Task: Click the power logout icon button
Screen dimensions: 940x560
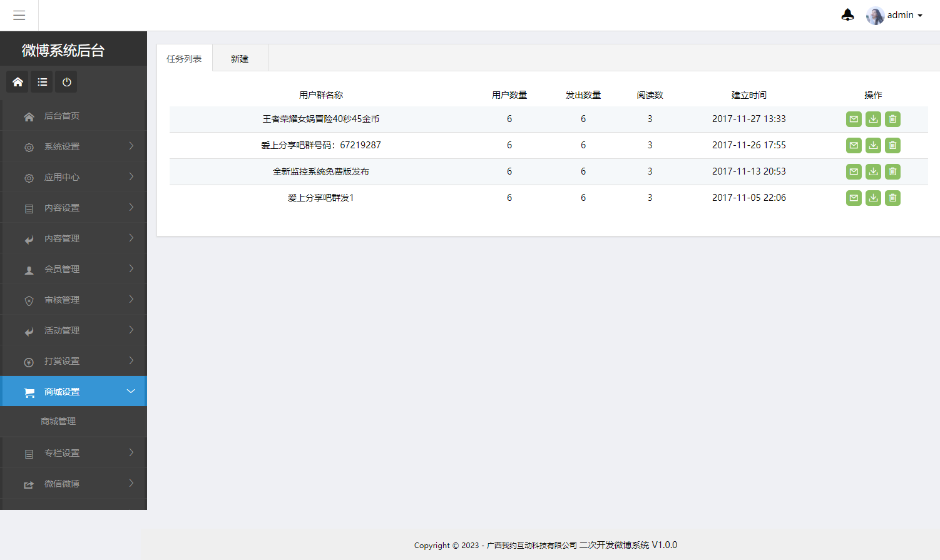Action: click(x=66, y=82)
